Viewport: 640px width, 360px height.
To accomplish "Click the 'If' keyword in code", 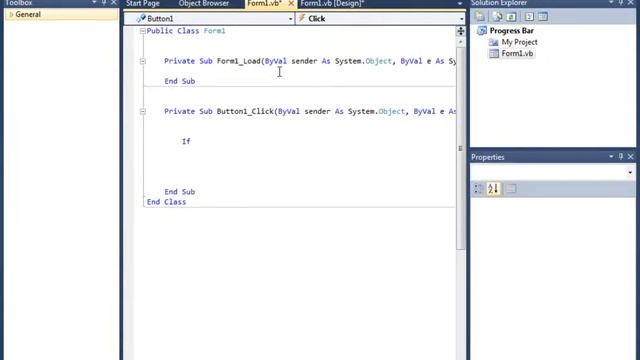I will (x=186, y=141).
